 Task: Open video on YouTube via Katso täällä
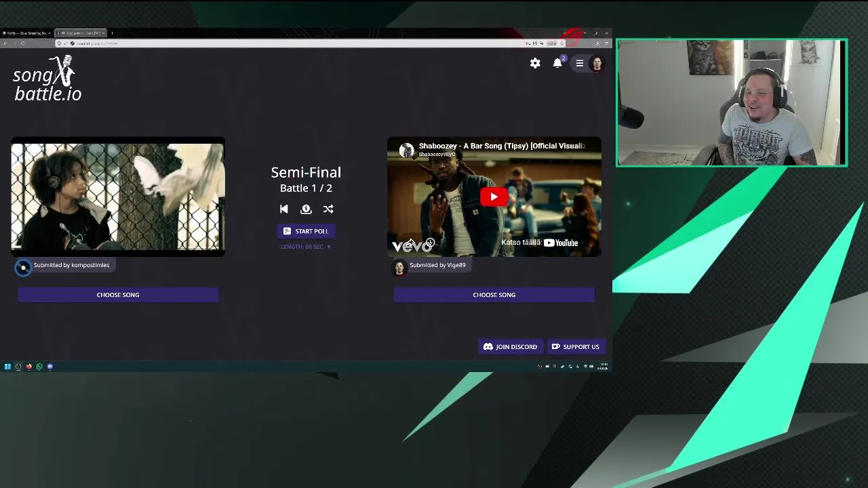coord(540,243)
